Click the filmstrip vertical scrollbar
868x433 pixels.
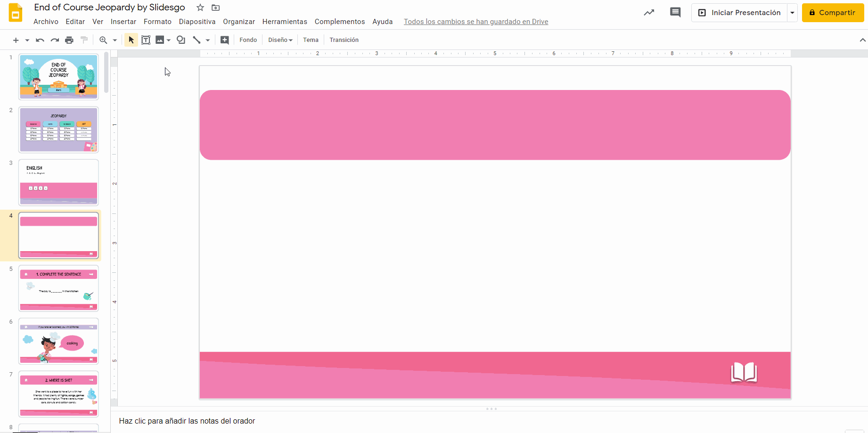click(106, 73)
